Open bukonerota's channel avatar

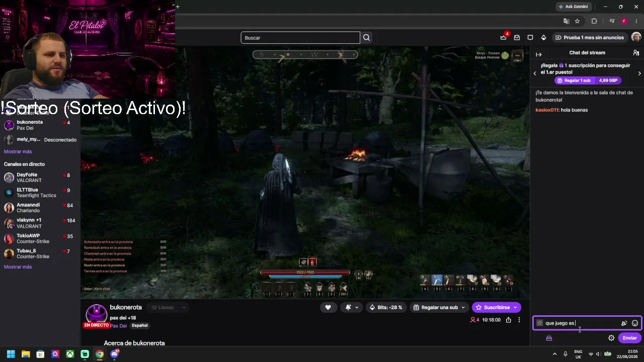(96, 314)
